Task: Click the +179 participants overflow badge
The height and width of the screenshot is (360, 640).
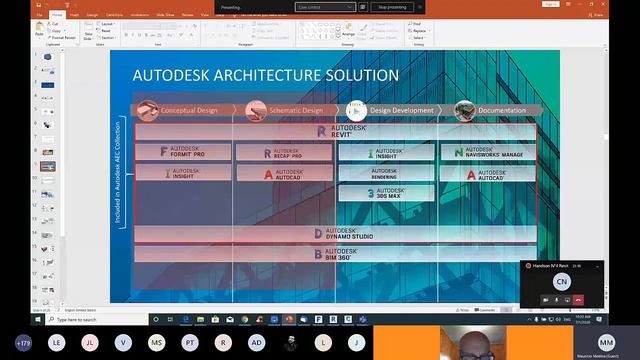Action: coord(23,343)
